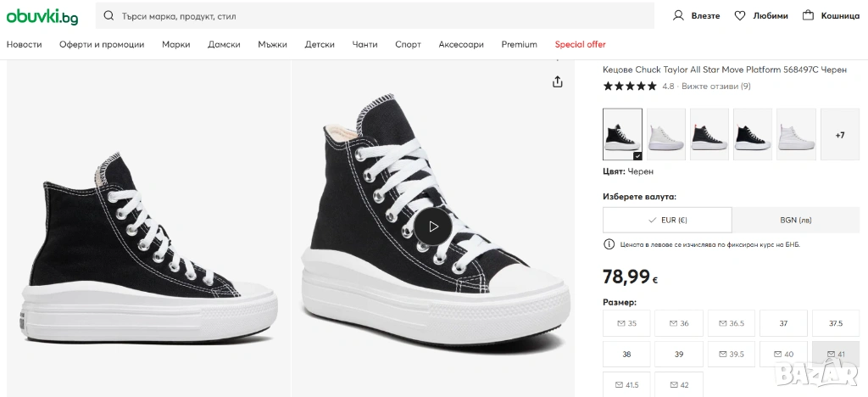The width and height of the screenshot is (868, 397).
Task: Play the product video
Action: tap(433, 226)
